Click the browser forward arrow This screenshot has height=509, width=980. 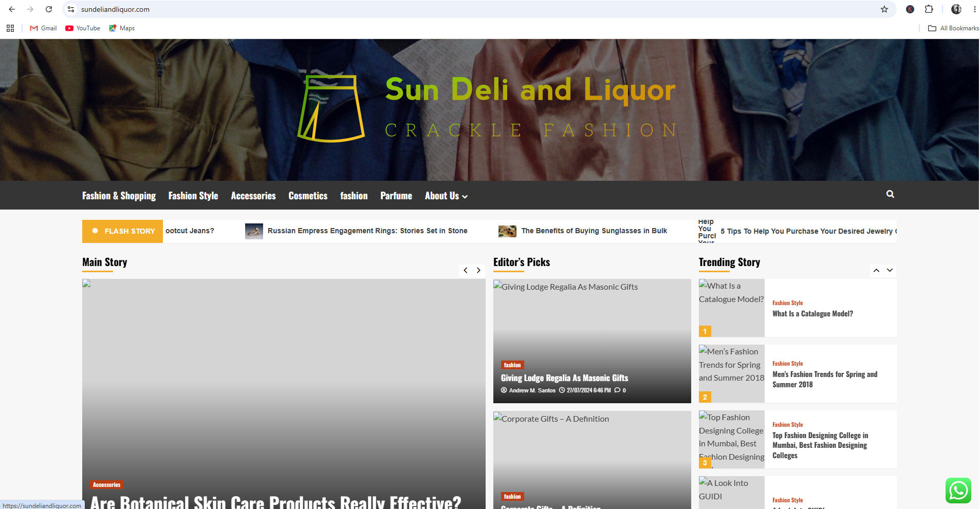pyautogui.click(x=30, y=9)
